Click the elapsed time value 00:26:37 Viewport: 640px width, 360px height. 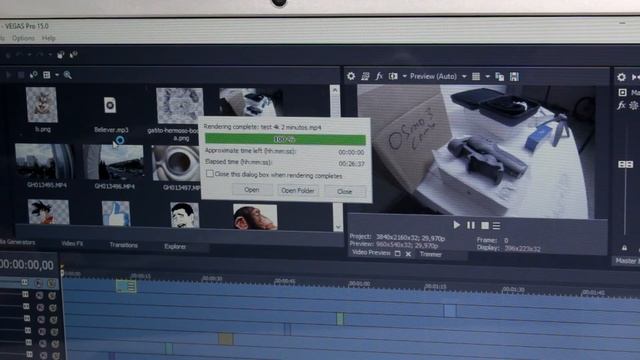(351, 164)
